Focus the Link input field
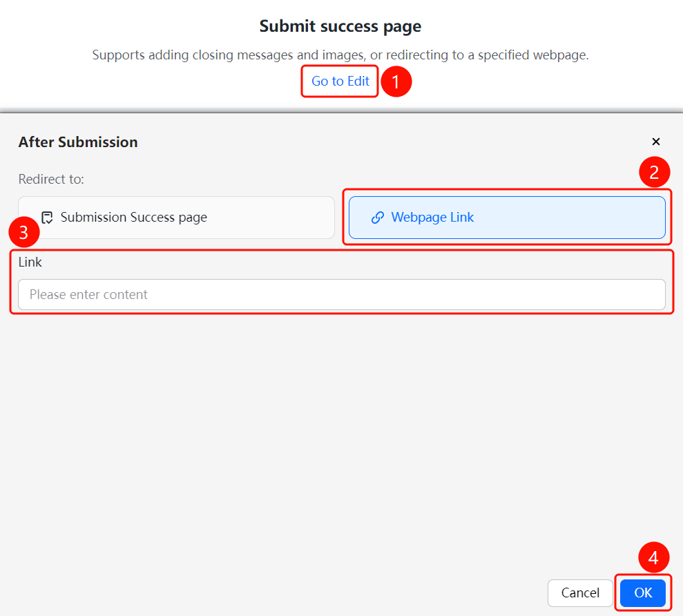The image size is (683, 616). point(341,294)
